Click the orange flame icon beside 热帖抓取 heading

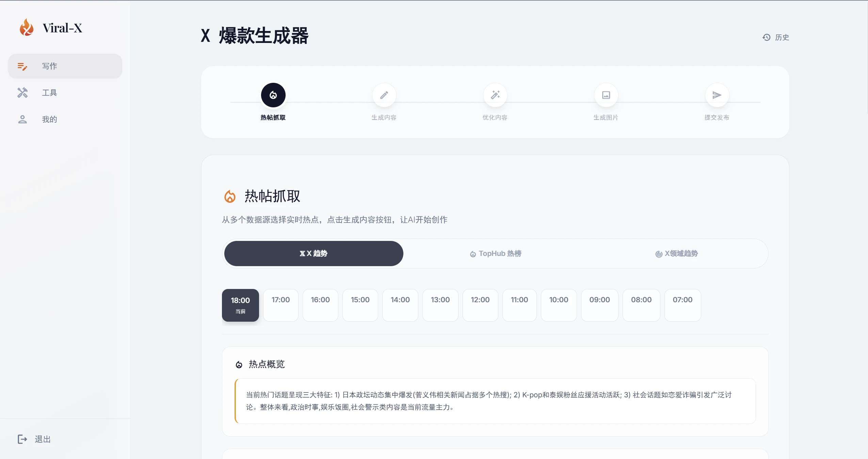[230, 197]
